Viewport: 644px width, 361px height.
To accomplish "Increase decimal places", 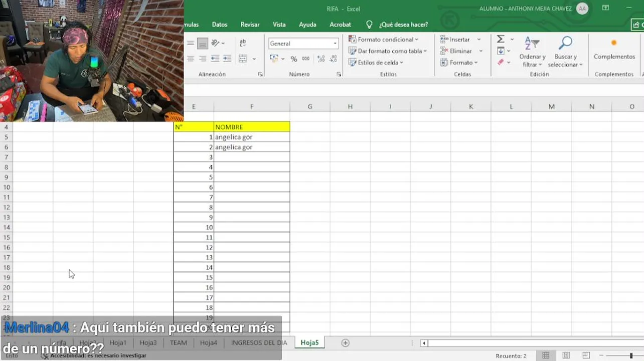I will [x=321, y=59].
